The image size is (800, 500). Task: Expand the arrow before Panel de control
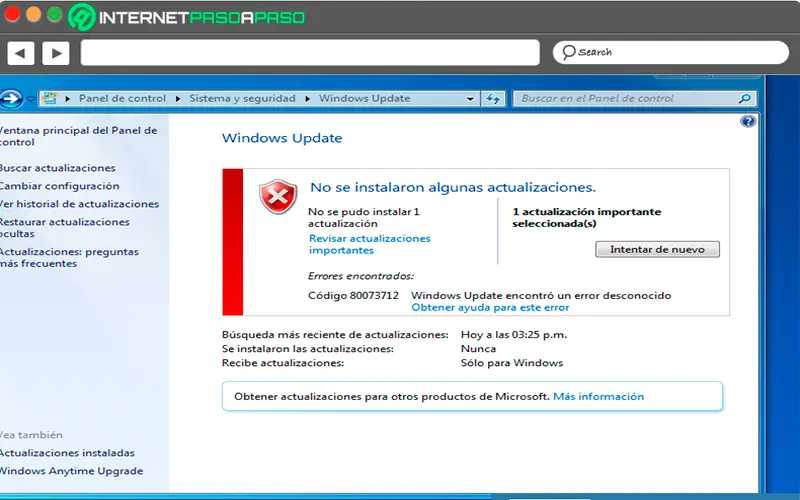(68, 98)
